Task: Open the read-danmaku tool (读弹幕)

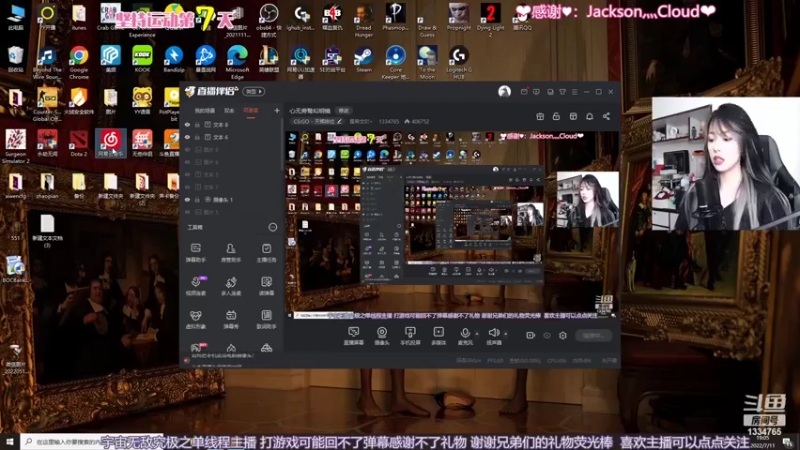Action: [266, 286]
